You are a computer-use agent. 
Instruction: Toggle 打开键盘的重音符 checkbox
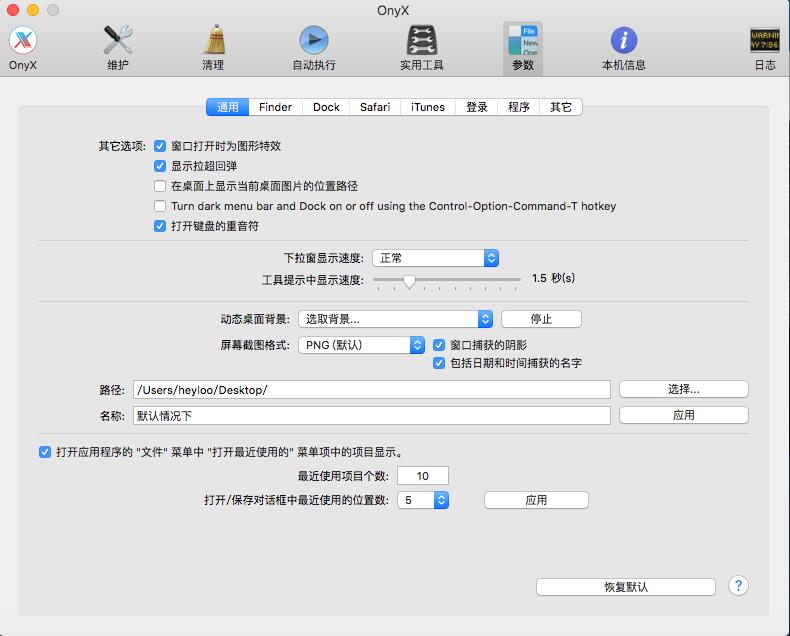(x=160, y=226)
